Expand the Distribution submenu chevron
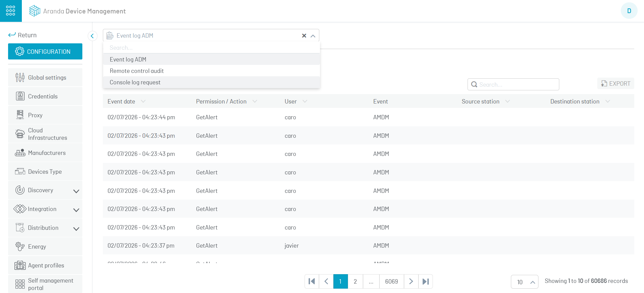Screen dimensions: 644x293 [76, 229]
